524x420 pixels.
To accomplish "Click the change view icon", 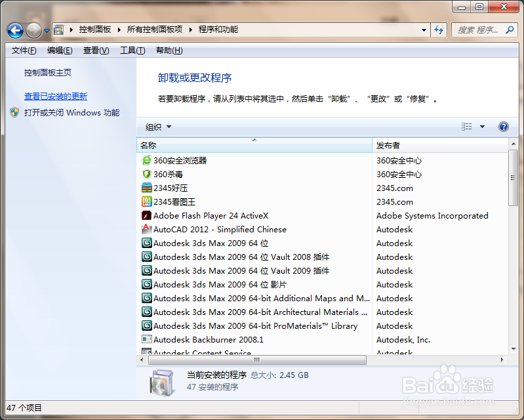I will [467, 127].
